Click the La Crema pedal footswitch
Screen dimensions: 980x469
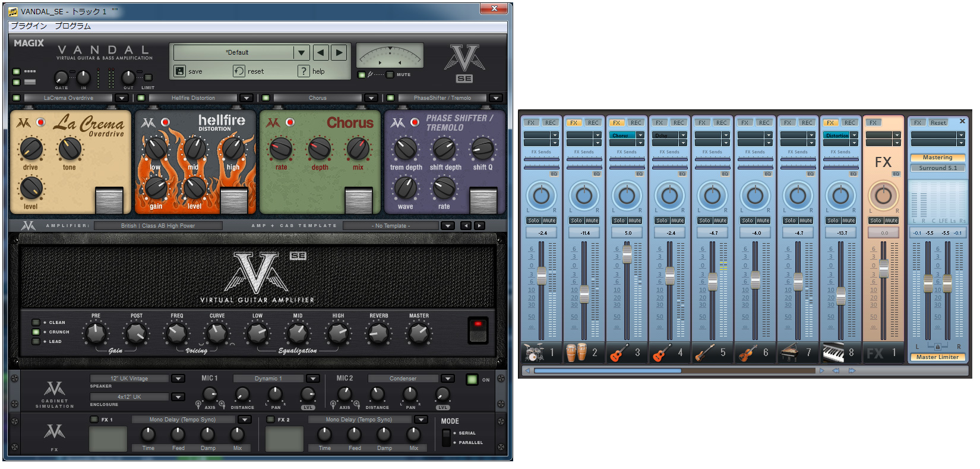tap(109, 200)
